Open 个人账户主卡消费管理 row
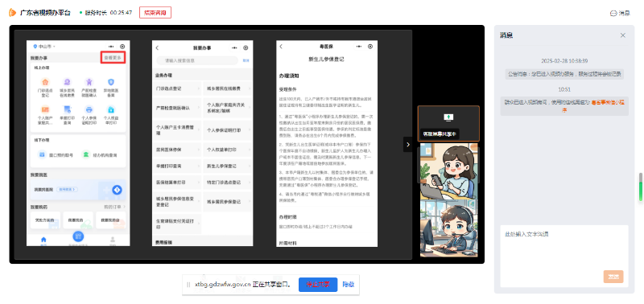This screenshot has width=644, height=304. [176, 130]
